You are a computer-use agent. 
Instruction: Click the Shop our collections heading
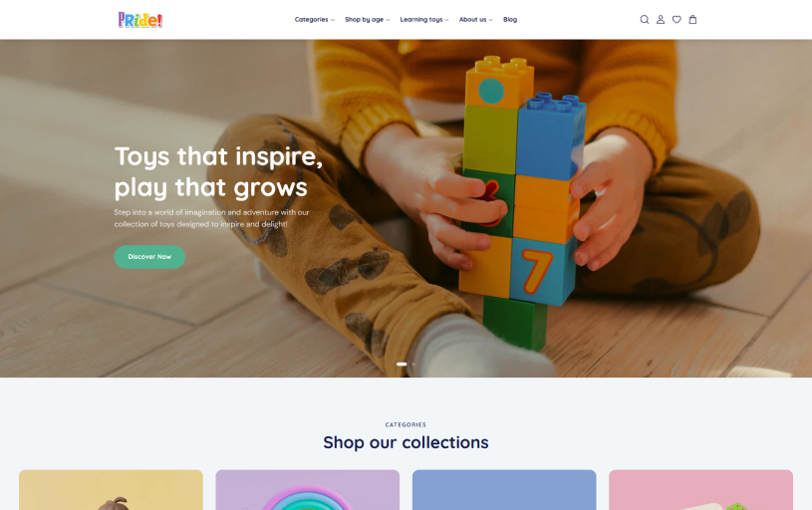pos(406,442)
